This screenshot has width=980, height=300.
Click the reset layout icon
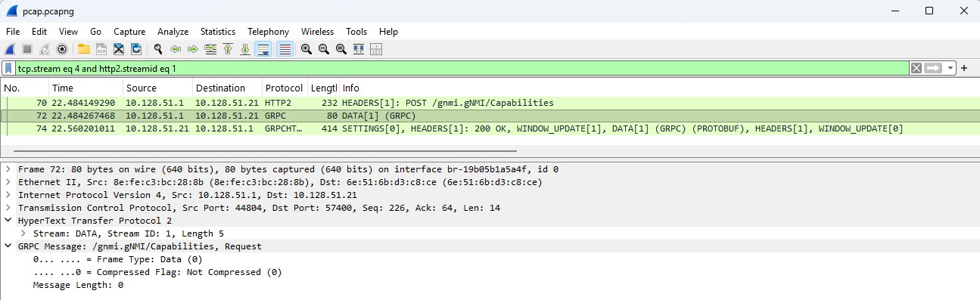[x=376, y=49]
